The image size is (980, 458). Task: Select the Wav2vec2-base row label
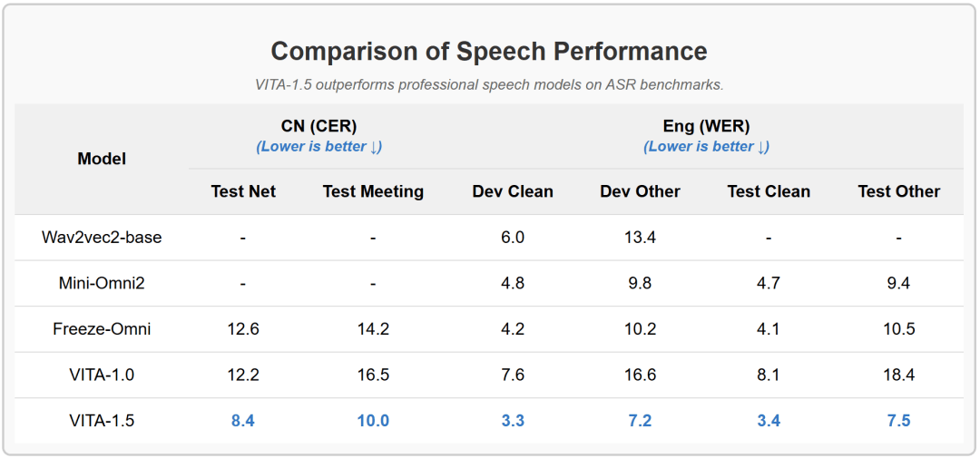102,238
